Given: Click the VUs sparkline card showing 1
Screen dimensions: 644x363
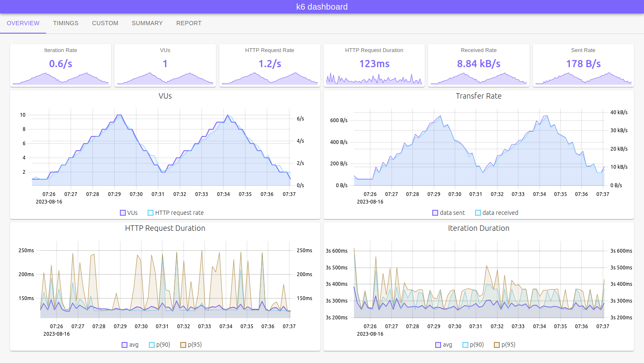Looking at the screenshot, I should (x=165, y=65).
